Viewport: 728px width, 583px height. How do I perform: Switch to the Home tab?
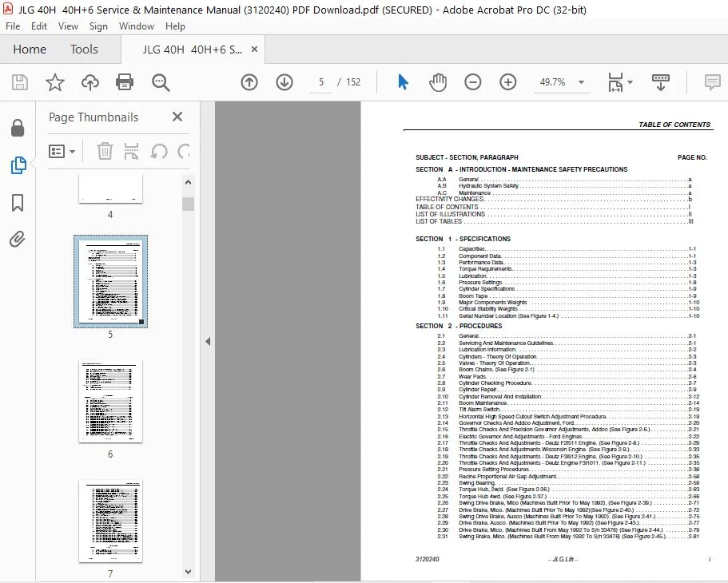(x=30, y=50)
